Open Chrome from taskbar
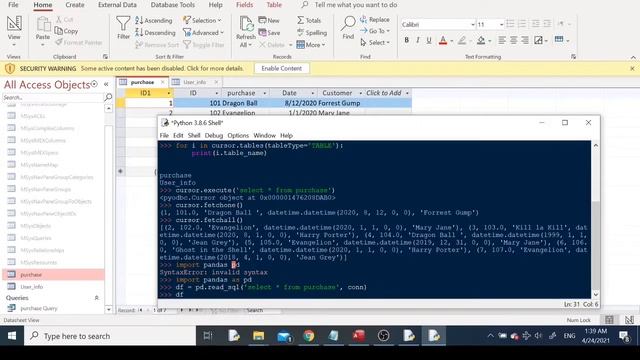 coord(309,336)
